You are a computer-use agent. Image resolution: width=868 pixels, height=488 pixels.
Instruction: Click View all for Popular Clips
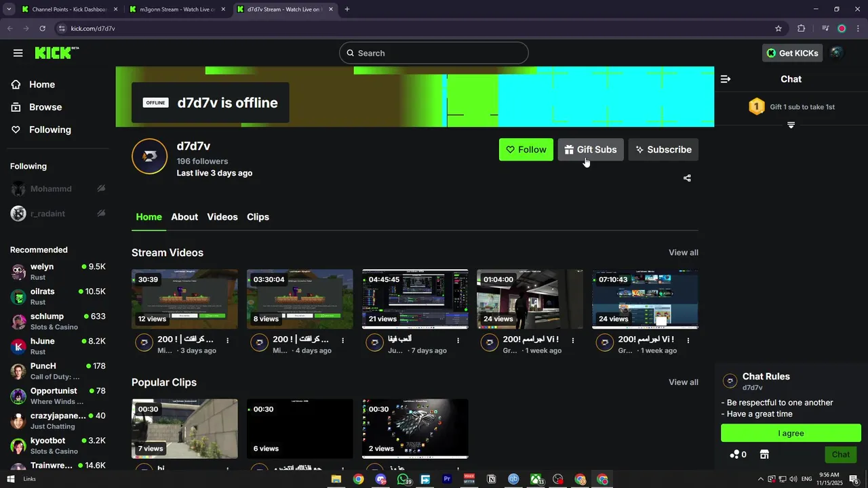click(x=684, y=382)
